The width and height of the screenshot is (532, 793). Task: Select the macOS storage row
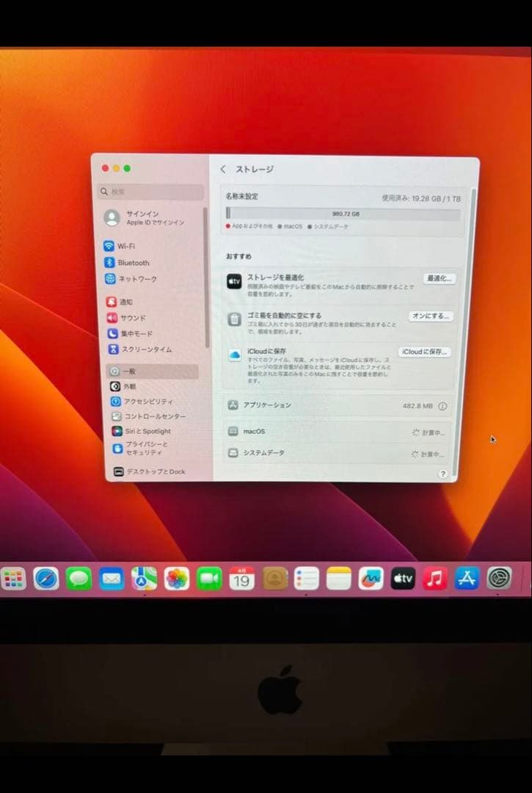pyautogui.click(x=337, y=432)
